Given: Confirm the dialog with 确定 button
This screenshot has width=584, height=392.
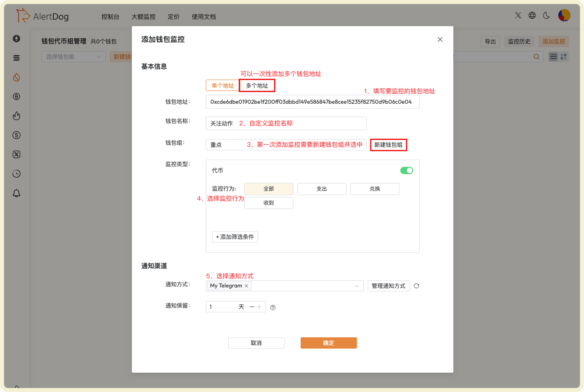Looking at the screenshot, I should [x=328, y=343].
